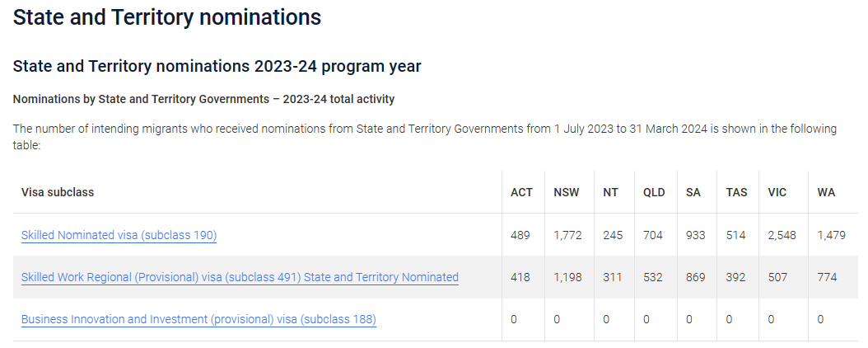Click the ACT column header
The width and height of the screenshot is (868, 348).
click(x=521, y=192)
